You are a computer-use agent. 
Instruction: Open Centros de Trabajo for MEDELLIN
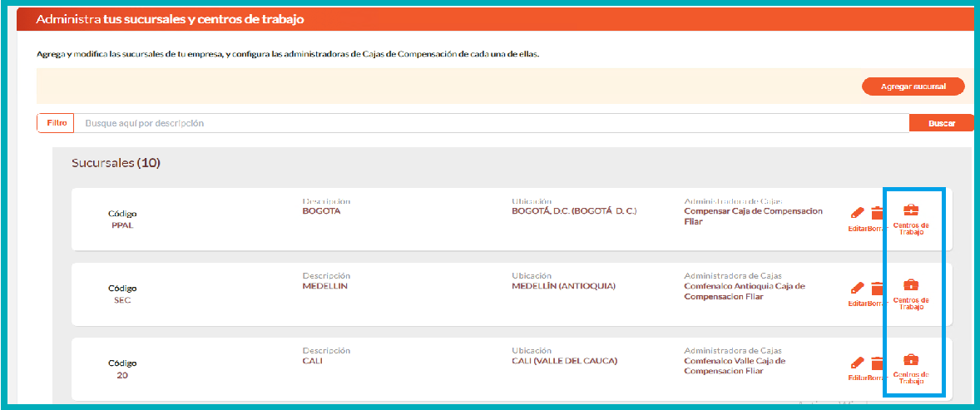point(911,294)
